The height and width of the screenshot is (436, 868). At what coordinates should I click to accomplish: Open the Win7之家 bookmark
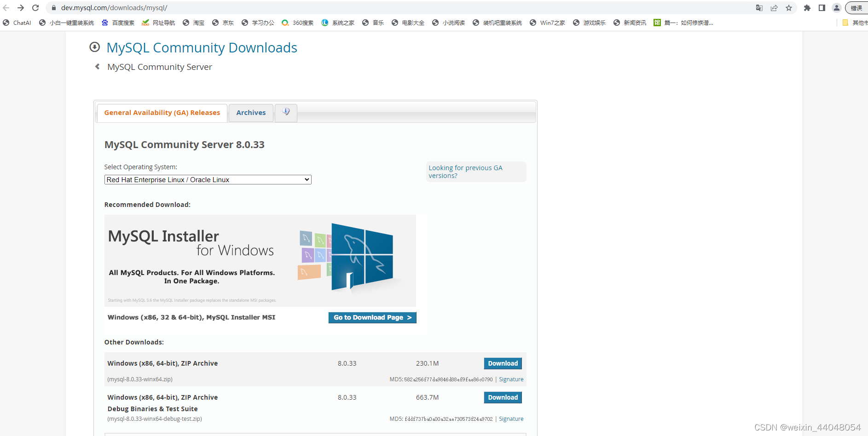click(548, 23)
